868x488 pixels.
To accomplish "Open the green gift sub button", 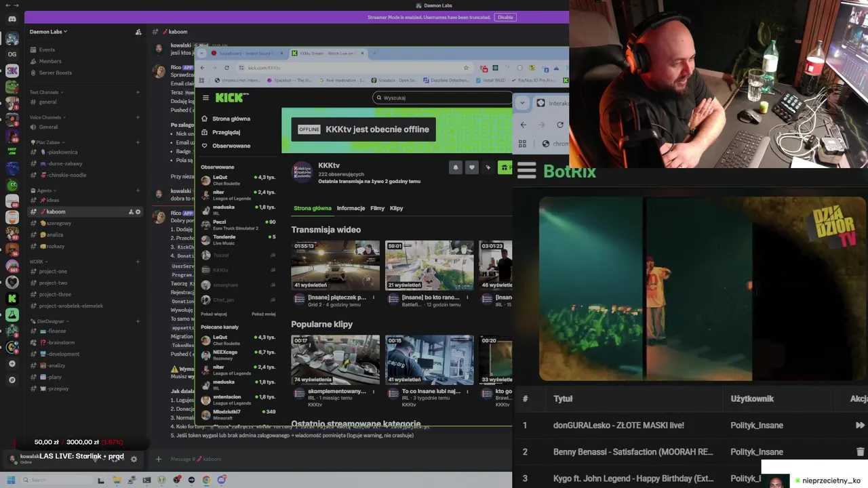I will [505, 167].
